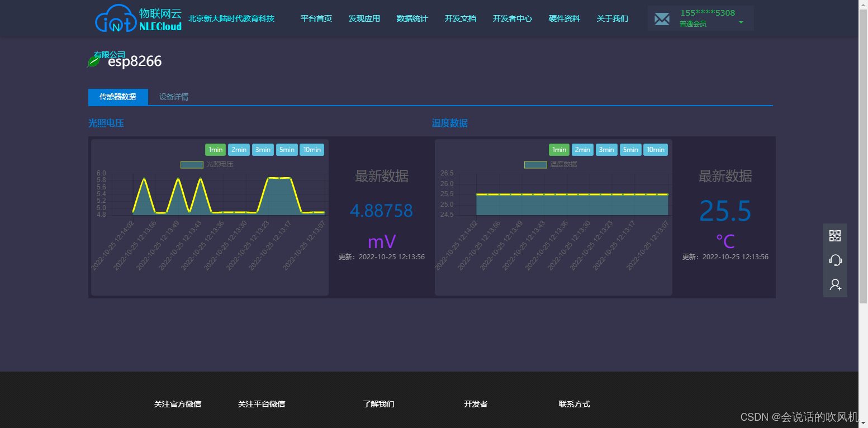Open 关于我们 in navigation

(613, 18)
